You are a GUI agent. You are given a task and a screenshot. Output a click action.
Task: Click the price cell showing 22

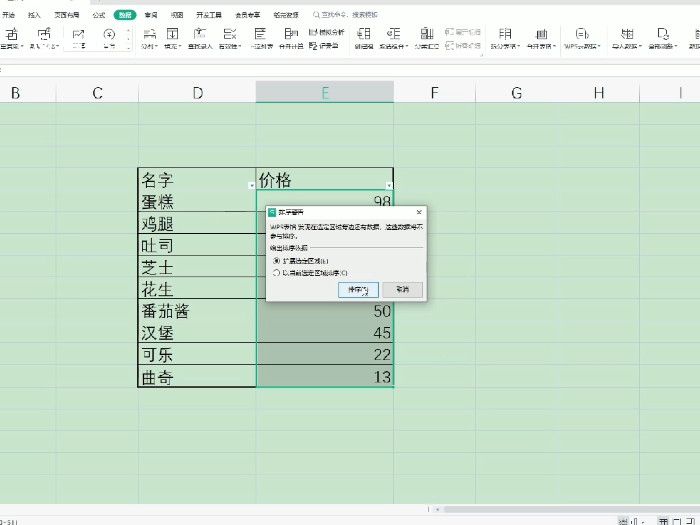point(325,354)
